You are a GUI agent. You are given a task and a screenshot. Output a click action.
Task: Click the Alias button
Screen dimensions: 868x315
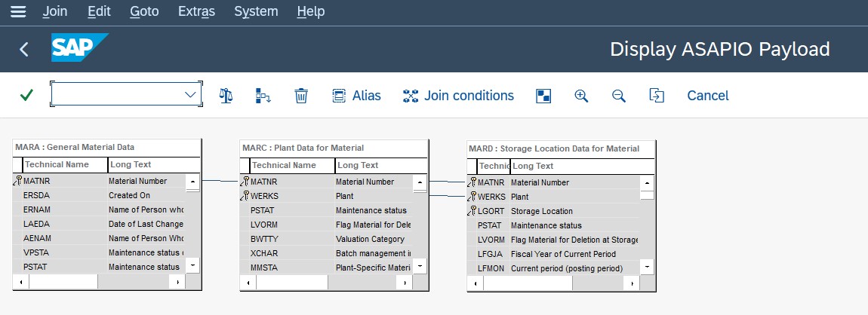pyautogui.click(x=356, y=96)
